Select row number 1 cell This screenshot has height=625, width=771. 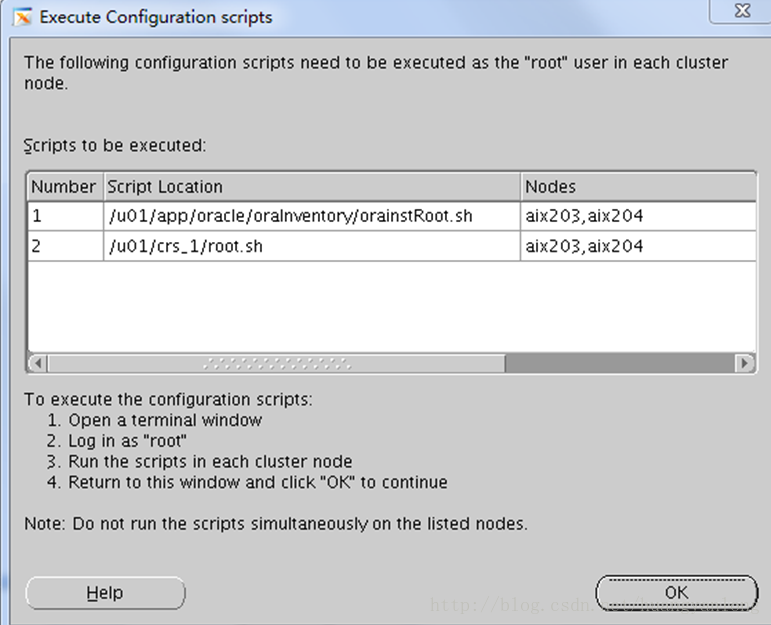point(64,216)
